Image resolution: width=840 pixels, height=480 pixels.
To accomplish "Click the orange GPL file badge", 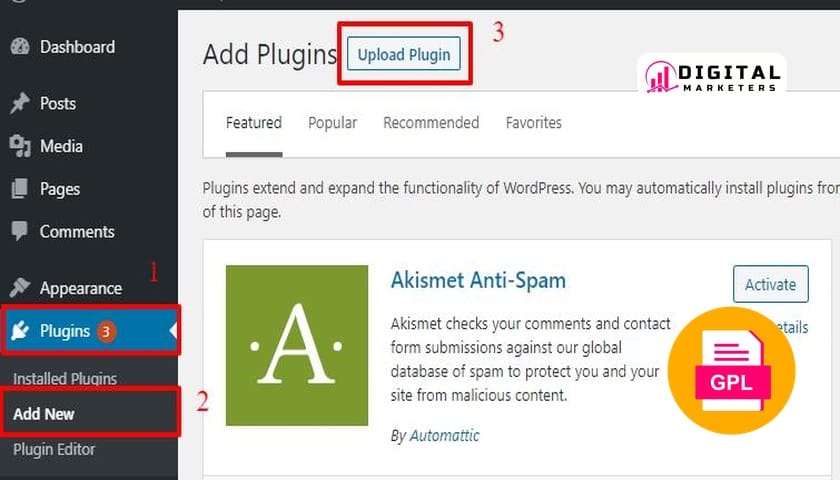I will pos(731,371).
